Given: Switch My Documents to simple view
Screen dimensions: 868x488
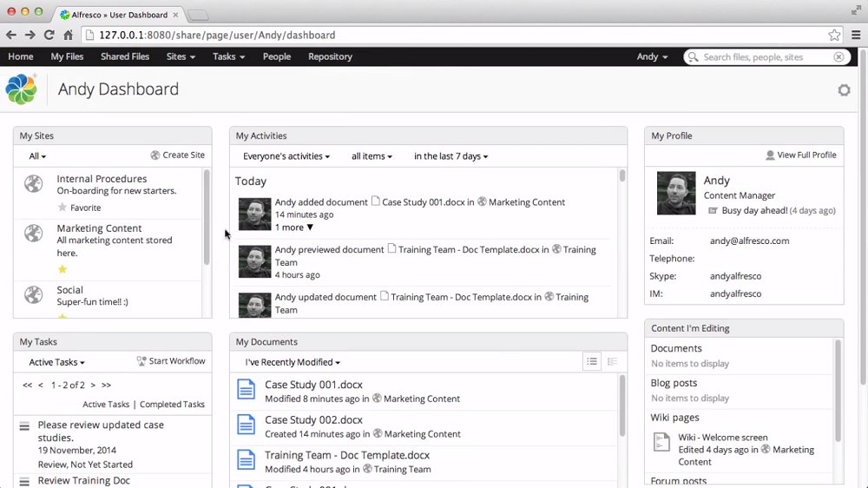Looking at the screenshot, I should [592, 362].
